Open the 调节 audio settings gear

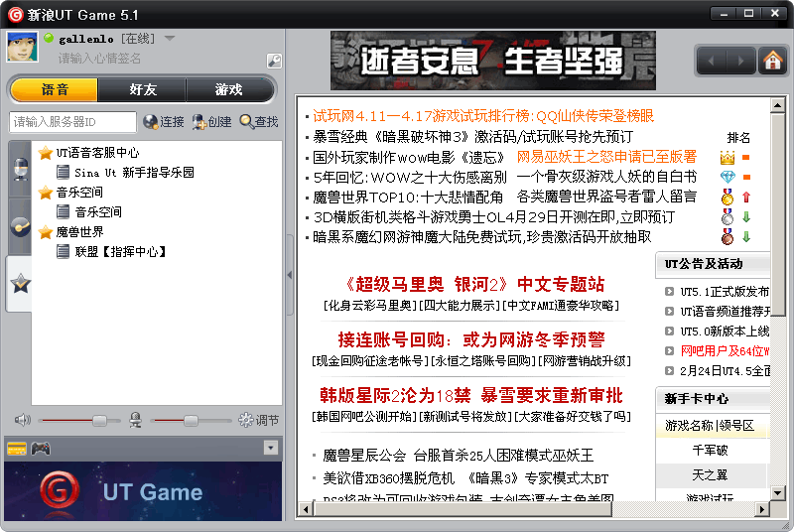point(258,420)
